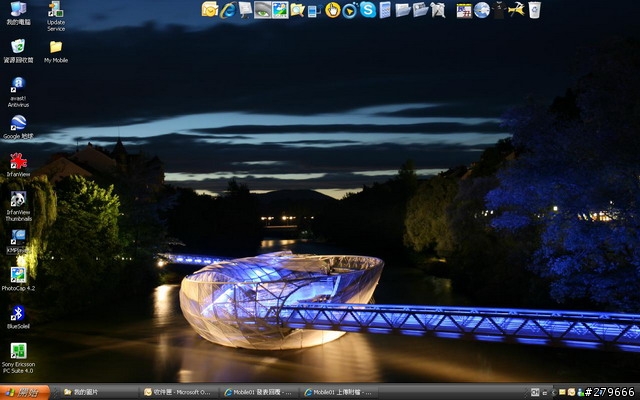Expand hidden system tray icons arrow
The height and width of the screenshot is (400, 640).
coord(554,392)
